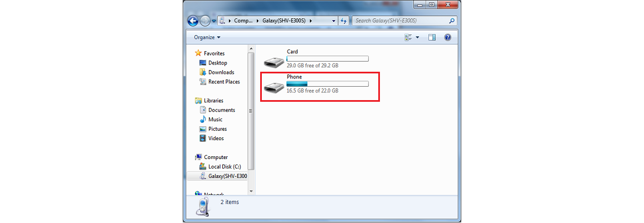The image size is (644, 223).
Task: Click the navigation pane scrollbar down arrow
Action: point(251,191)
